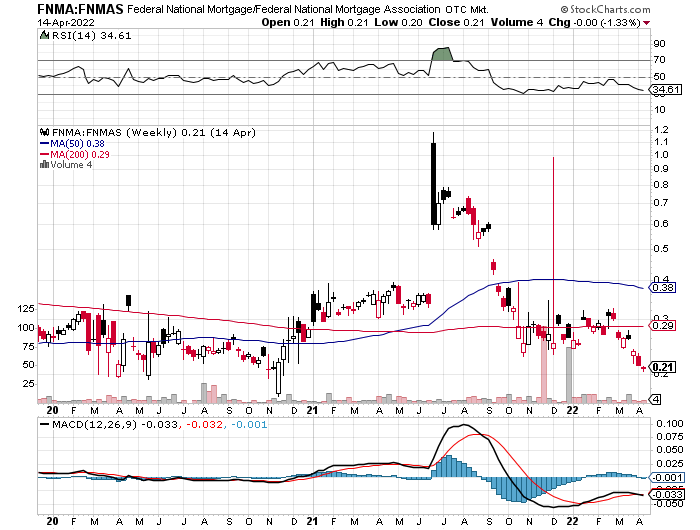Screen dimensions: 700x530
Task: Click the Close 0.21 value
Action: click(x=456, y=22)
